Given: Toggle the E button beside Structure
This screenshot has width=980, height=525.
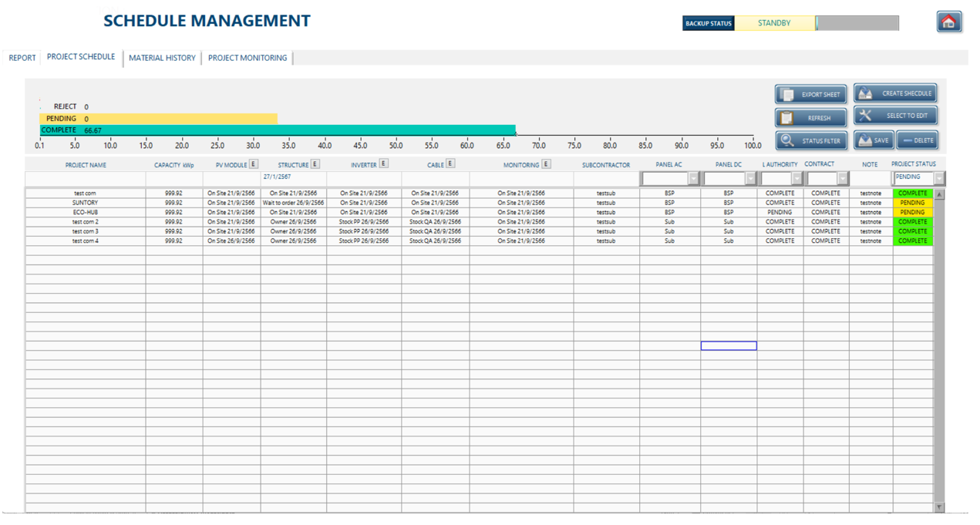Looking at the screenshot, I should (315, 164).
